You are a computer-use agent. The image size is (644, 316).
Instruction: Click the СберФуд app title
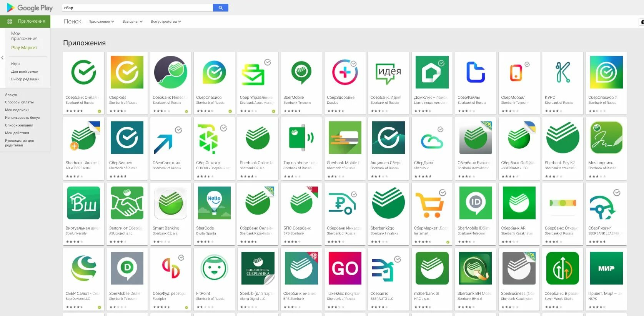click(170, 294)
